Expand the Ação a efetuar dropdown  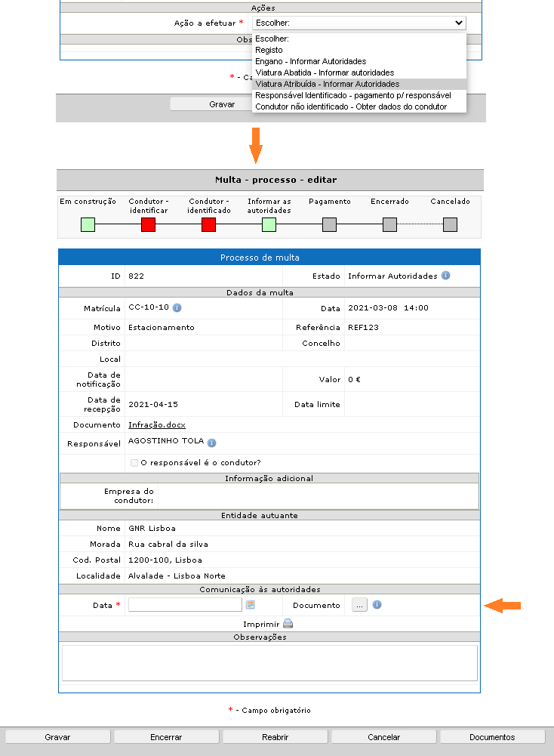359,23
